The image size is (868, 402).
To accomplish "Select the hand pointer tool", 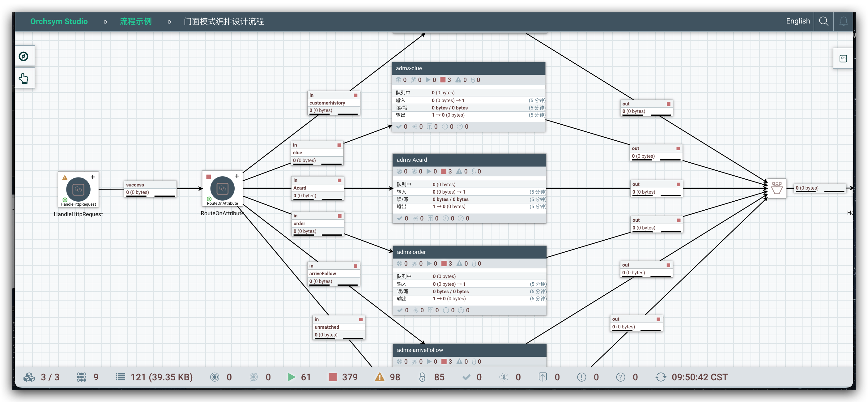I will coord(23,79).
